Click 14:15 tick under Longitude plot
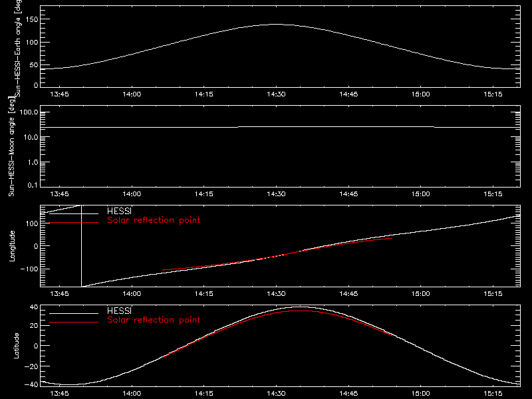Image resolution: width=532 pixels, height=399 pixels. click(x=204, y=293)
